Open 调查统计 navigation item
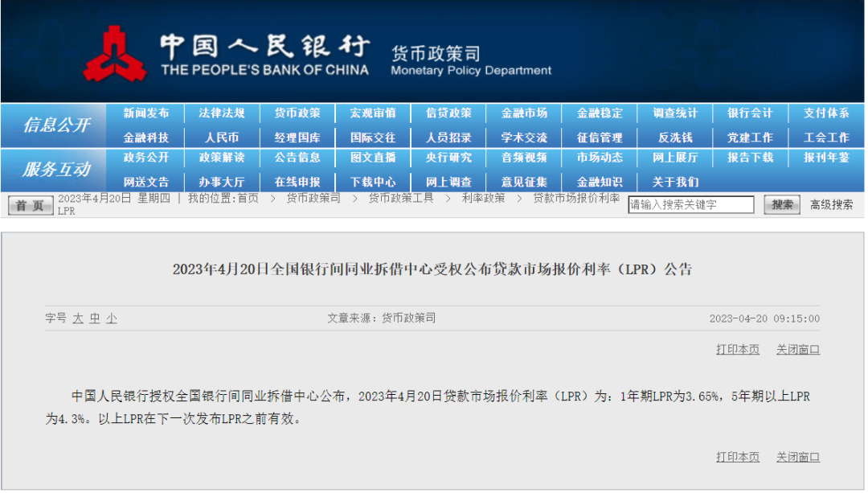Viewport: 868px width, 493px height. 675,113
